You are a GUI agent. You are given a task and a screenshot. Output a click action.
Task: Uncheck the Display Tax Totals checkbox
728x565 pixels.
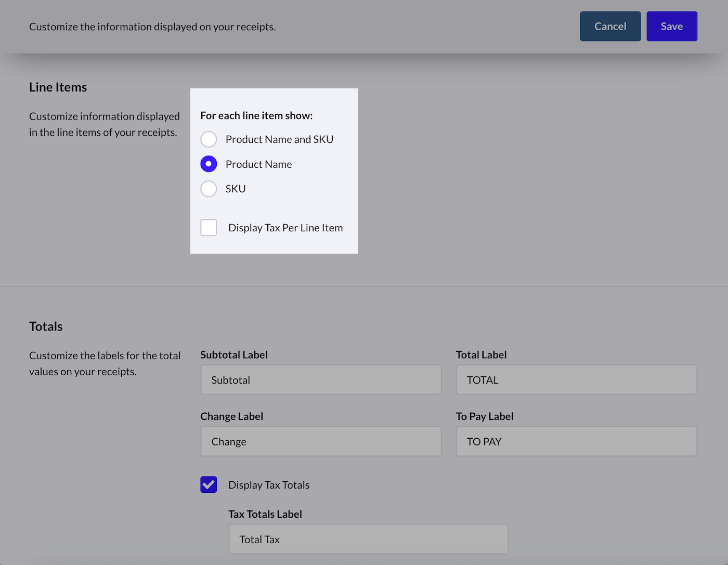tap(209, 485)
